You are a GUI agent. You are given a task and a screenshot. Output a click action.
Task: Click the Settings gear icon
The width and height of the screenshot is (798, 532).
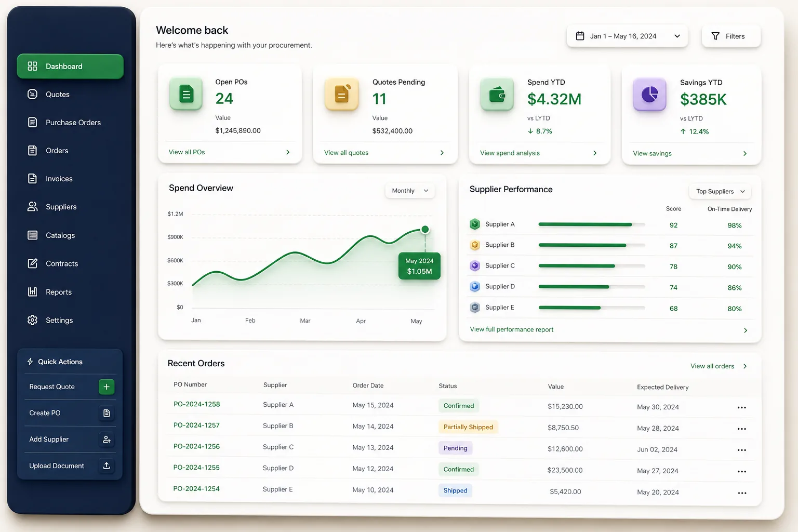(32, 320)
